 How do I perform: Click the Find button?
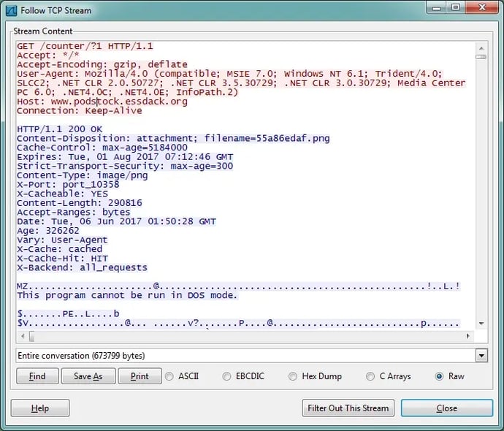click(x=37, y=376)
